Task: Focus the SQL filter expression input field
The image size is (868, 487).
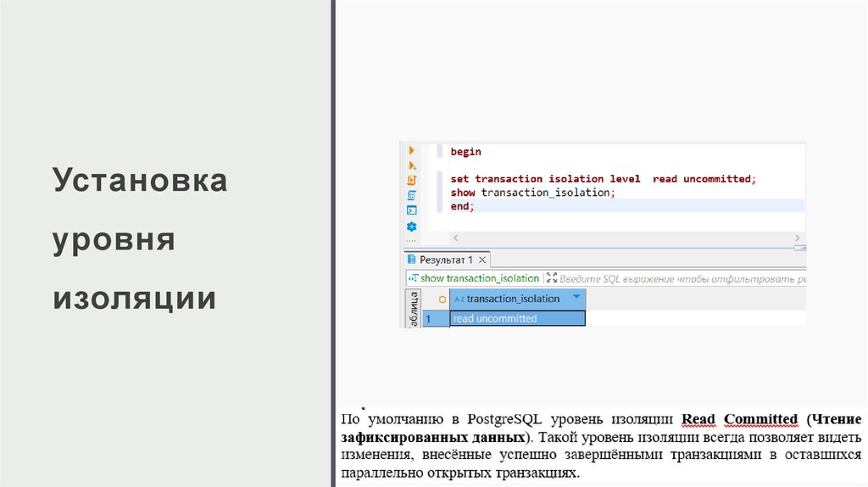Action: [x=682, y=278]
